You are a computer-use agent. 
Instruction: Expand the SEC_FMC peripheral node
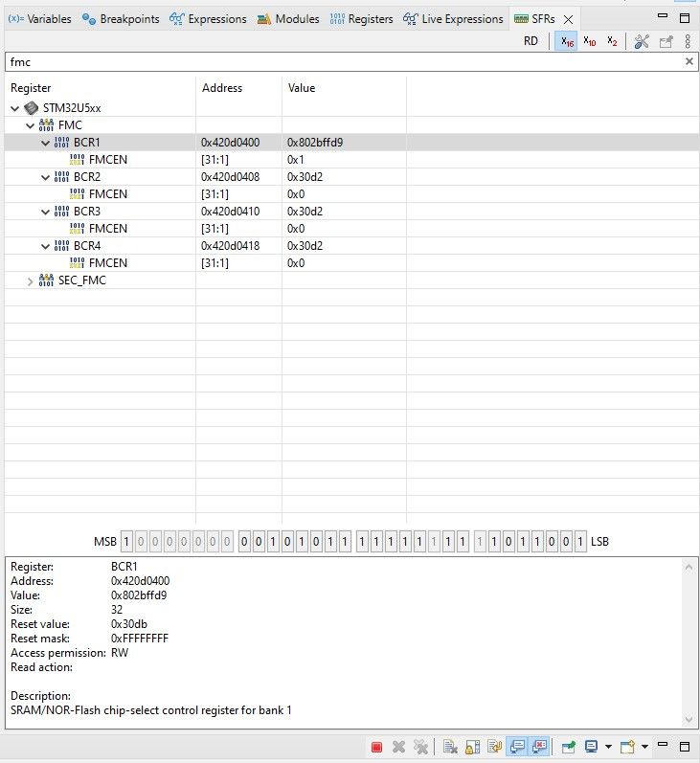(31, 281)
